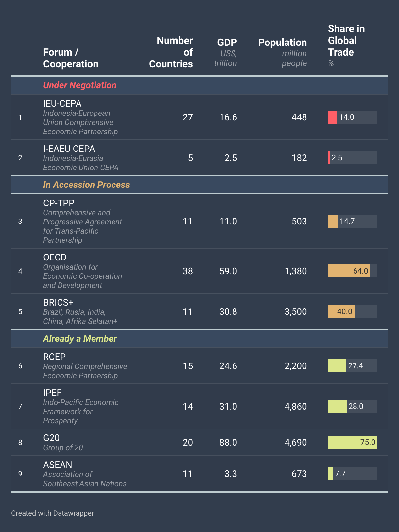Screen dimensions: 399x532
Task: Click the BRICS+ 40.0 share bar
Action: 341,311
